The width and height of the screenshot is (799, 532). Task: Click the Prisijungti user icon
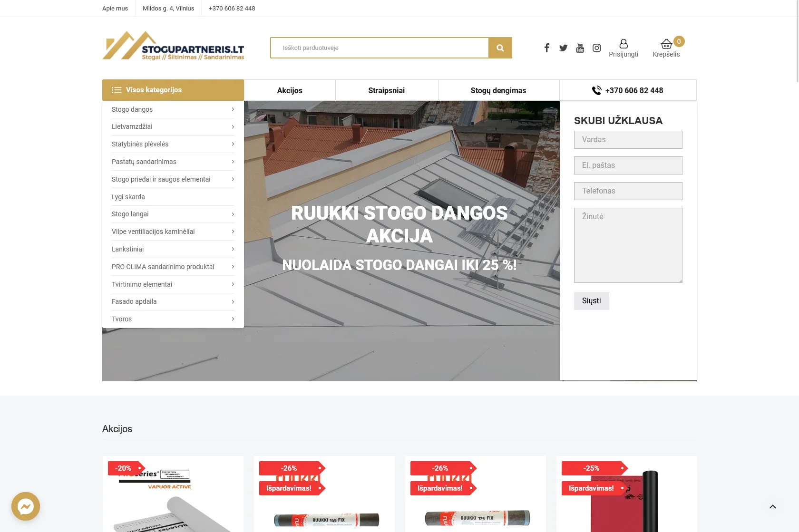coord(624,44)
